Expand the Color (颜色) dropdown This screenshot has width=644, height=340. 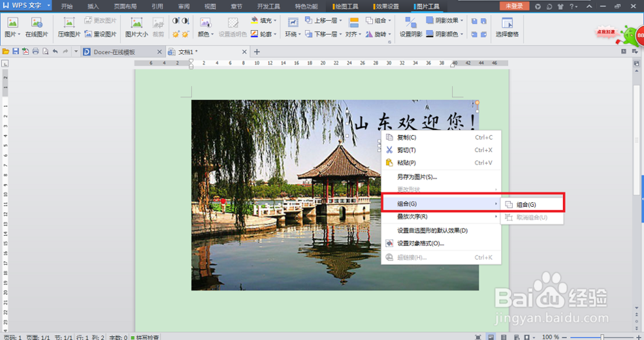[x=213, y=35]
